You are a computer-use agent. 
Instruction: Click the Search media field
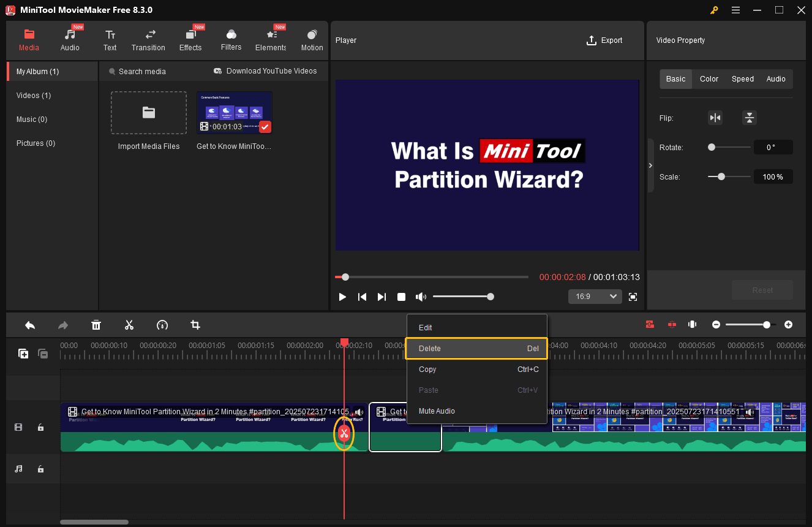(x=142, y=72)
